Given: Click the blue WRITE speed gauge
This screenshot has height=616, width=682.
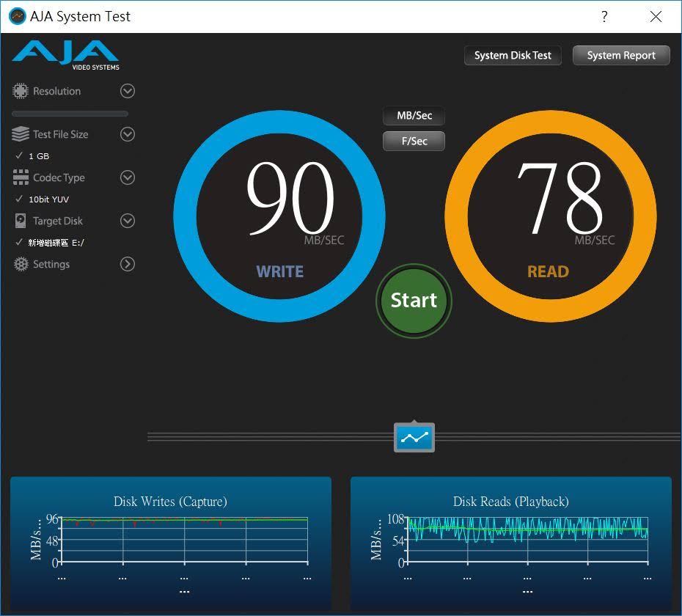Looking at the screenshot, I should click(x=279, y=216).
